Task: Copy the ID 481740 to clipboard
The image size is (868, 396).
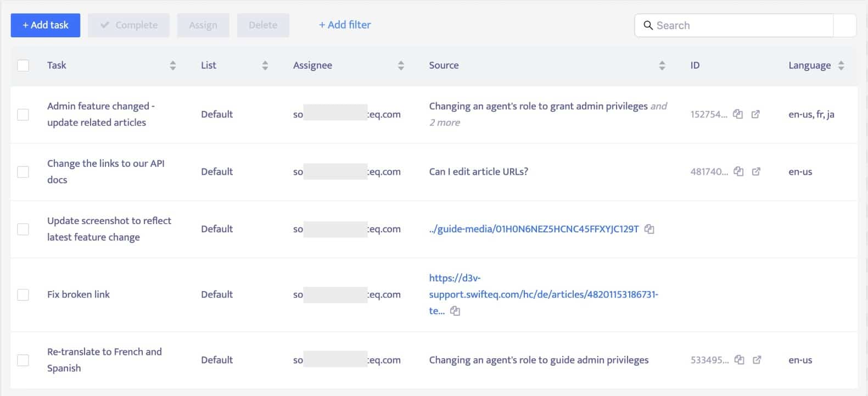Action: click(x=738, y=171)
